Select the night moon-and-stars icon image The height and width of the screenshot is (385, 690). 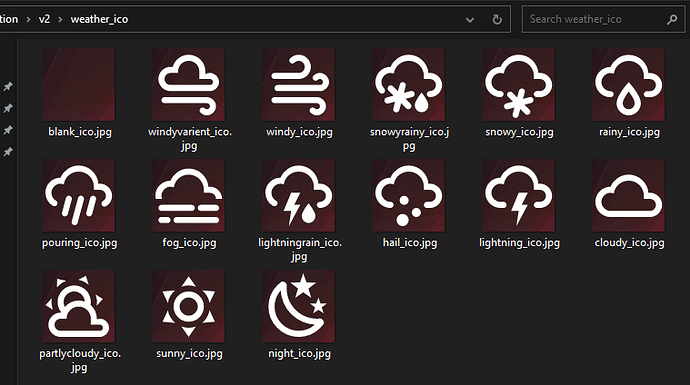click(298, 306)
